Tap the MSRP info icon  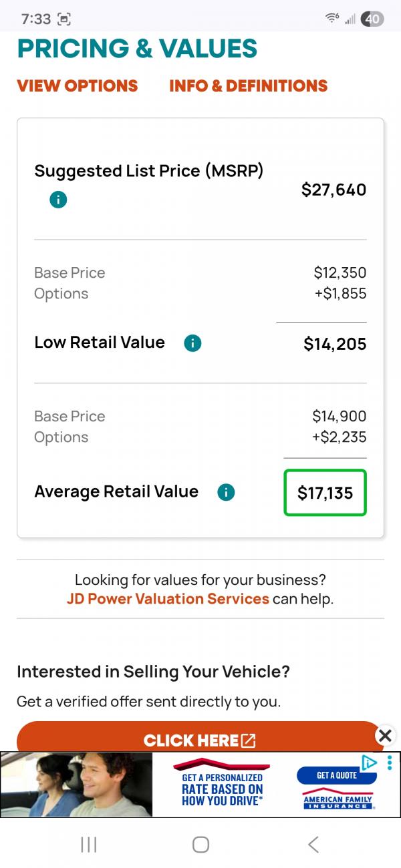click(x=58, y=199)
